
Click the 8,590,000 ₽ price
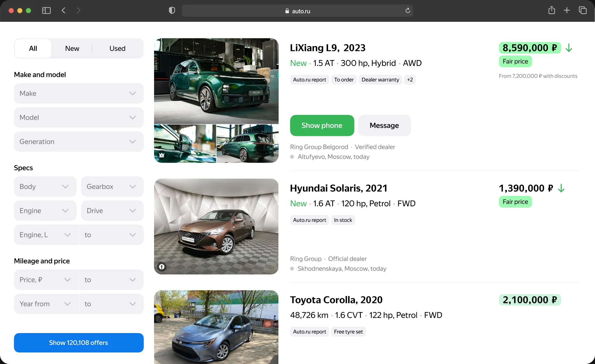pyautogui.click(x=530, y=48)
